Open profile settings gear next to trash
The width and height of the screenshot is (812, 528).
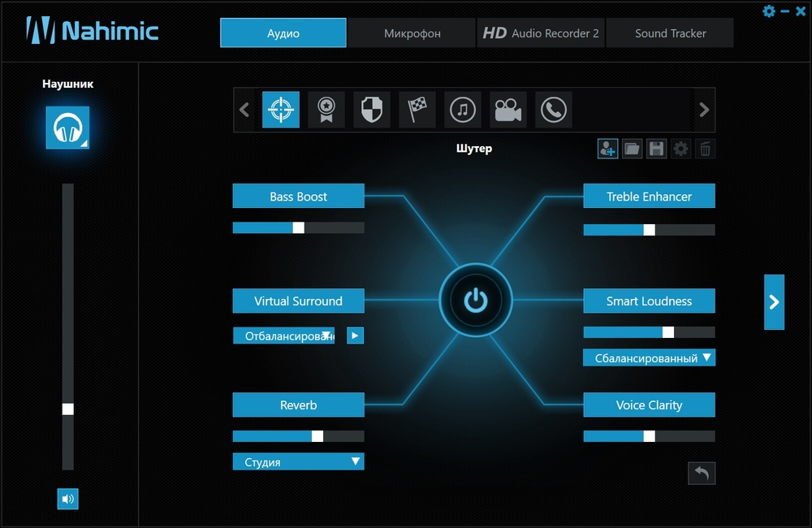coord(680,149)
